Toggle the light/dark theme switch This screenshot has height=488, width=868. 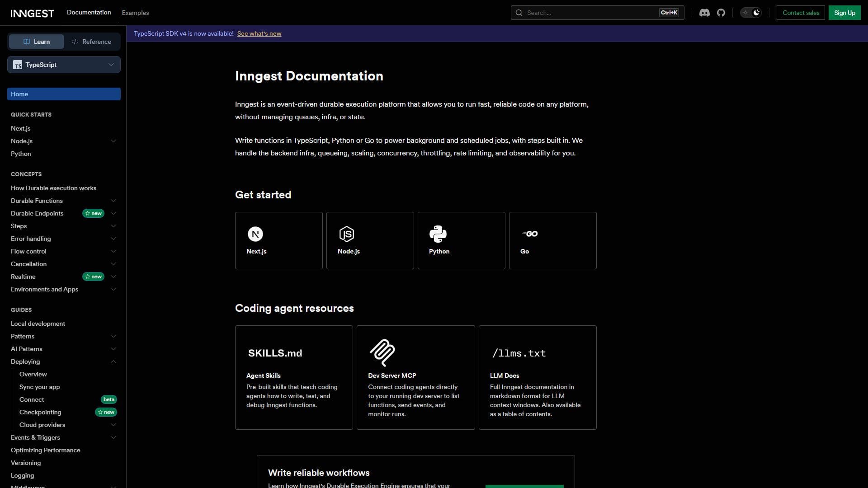click(751, 13)
